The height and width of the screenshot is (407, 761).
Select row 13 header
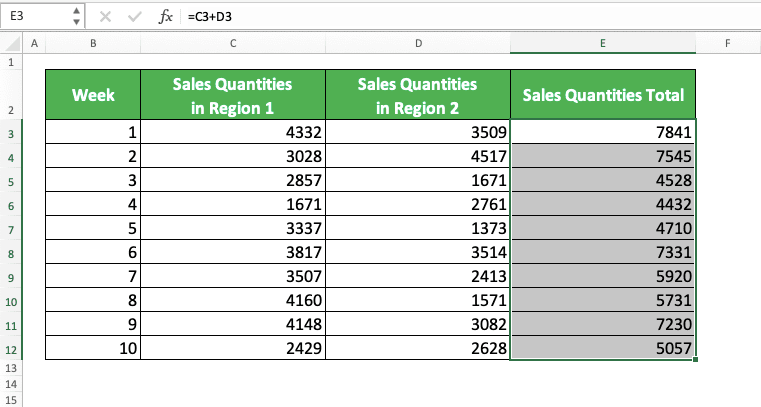(x=11, y=368)
